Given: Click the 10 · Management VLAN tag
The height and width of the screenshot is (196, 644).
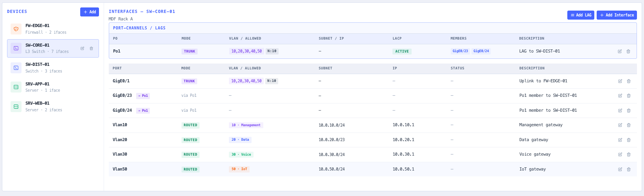Looking at the screenshot, I should (246, 125).
